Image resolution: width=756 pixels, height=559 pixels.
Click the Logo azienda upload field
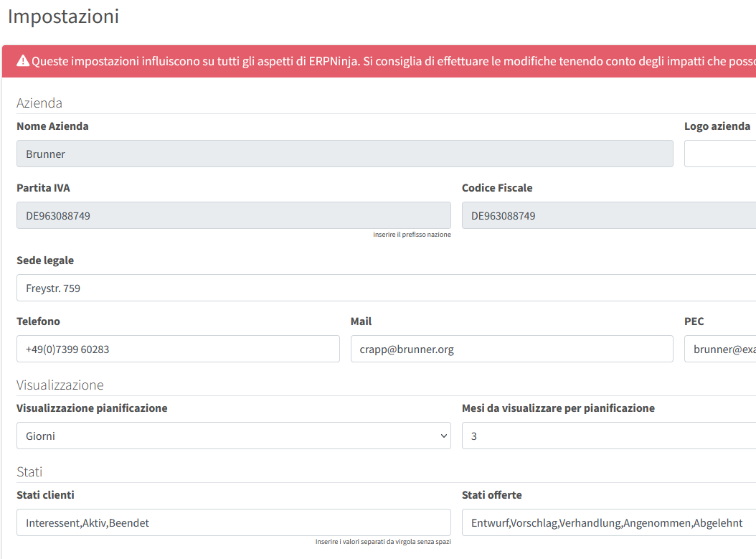(720, 154)
